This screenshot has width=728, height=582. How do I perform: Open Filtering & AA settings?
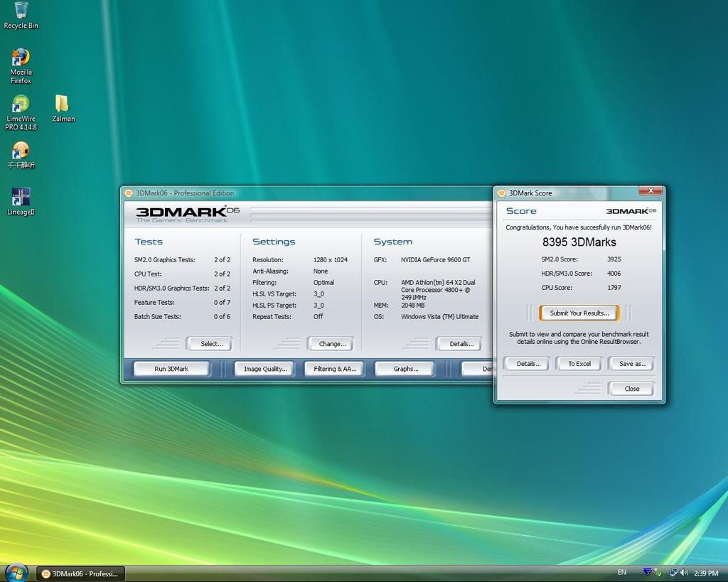335,369
